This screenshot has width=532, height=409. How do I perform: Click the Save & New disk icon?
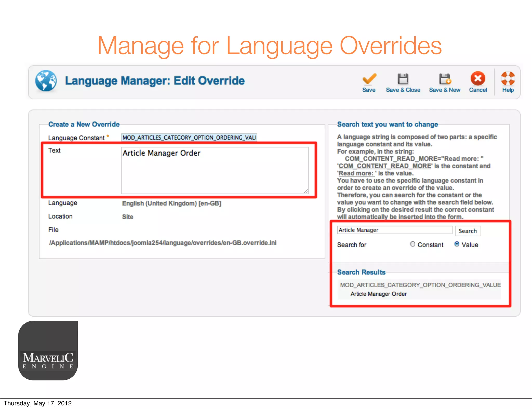(x=445, y=79)
